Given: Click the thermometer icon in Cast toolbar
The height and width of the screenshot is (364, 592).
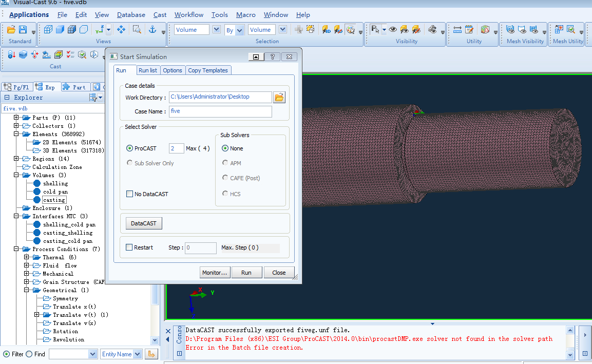Looking at the screenshot, I should point(35,54).
